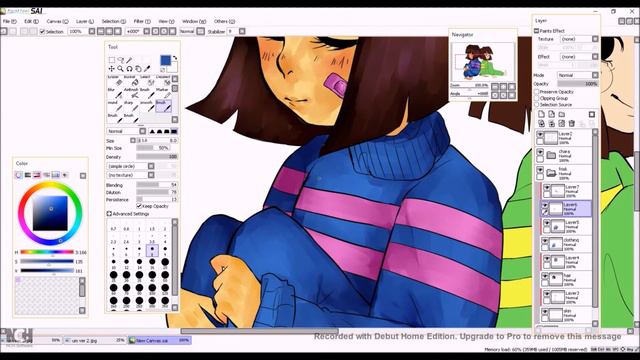
Task: Select the Marker tool
Action: pos(163,93)
